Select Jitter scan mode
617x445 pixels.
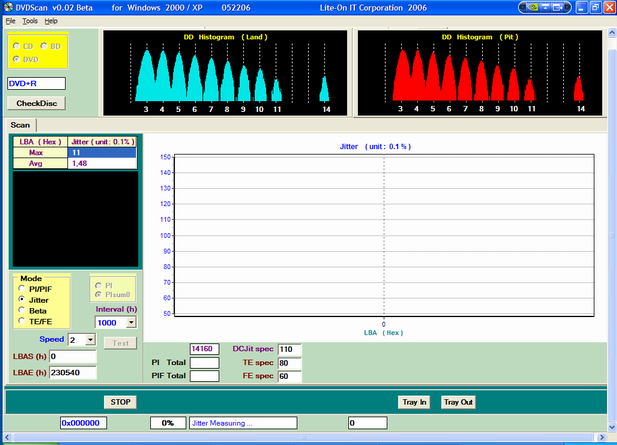pyautogui.click(x=22, y=299)
